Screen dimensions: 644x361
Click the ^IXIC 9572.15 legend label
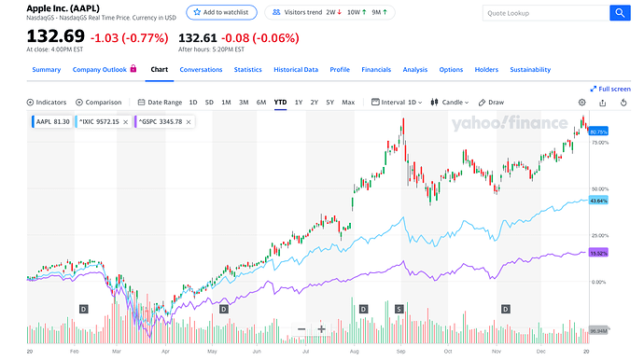tap(99, 122)
